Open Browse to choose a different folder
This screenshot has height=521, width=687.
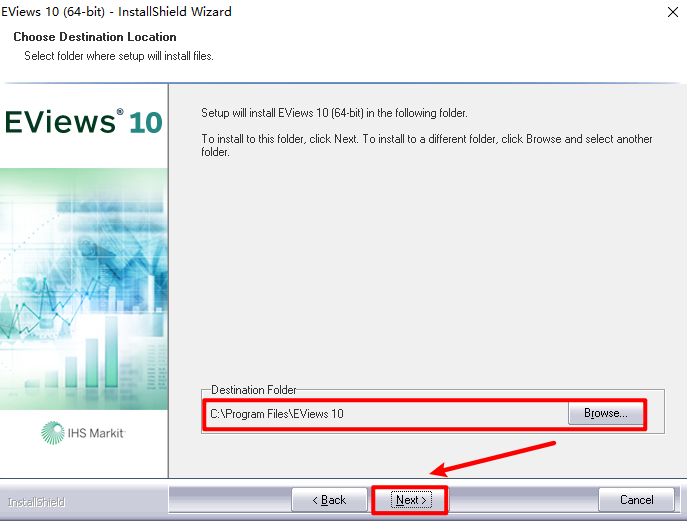(606, 413)
